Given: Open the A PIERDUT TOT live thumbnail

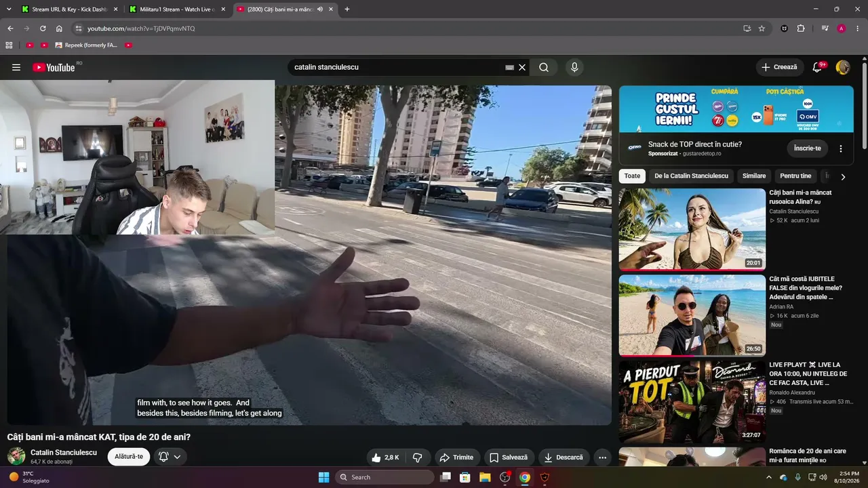Looking at the screenshot, I should click(x=692, y=401).
